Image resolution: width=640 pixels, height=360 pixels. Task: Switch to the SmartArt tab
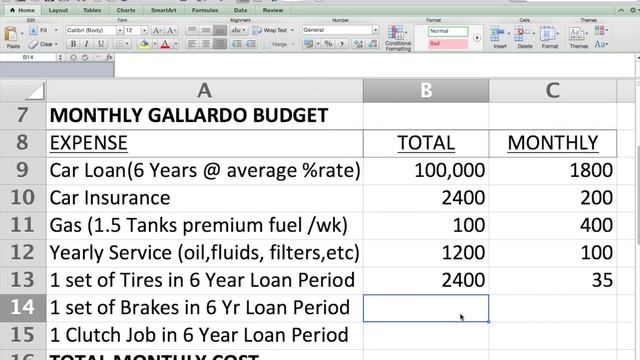[x=163, y=10]
